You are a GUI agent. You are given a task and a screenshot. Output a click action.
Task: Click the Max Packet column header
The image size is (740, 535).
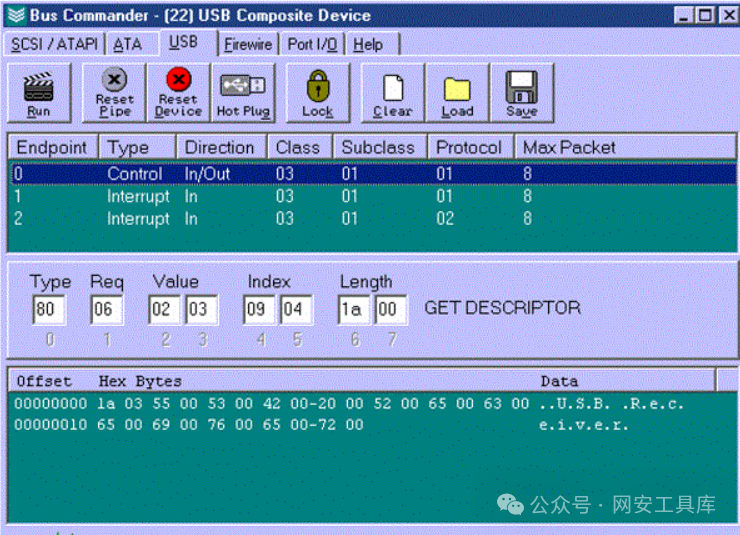coord(569,147)
